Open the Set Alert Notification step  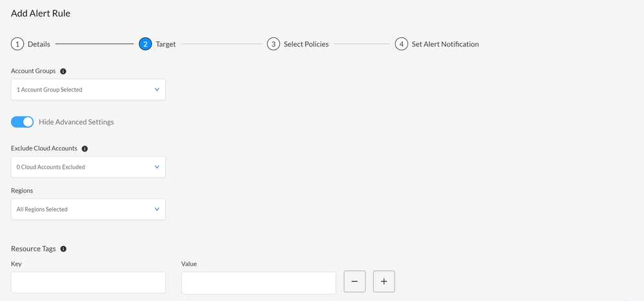[x=445, y=44]
